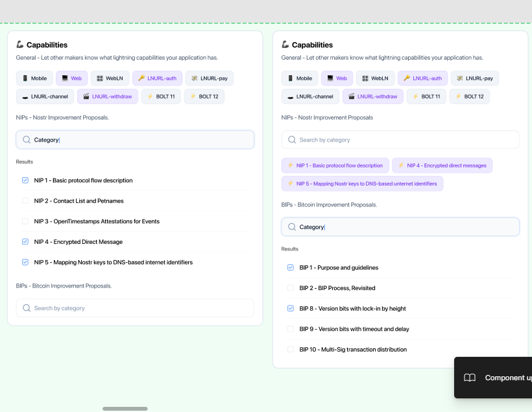Image resolution: width=532 pixels, height=412 pixels.
Task: Click magnifier icon in right BIPs Category field
Action: point(292,227)
